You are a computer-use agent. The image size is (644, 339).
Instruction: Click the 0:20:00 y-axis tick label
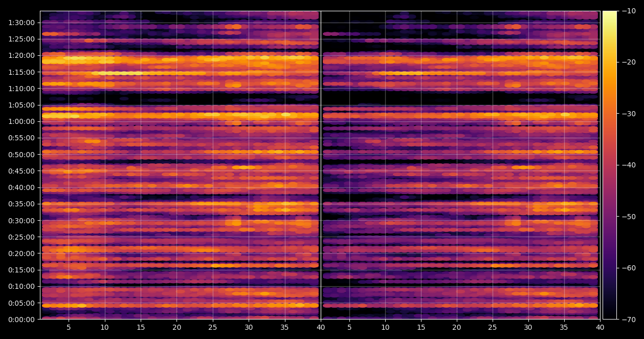pos(21,253)
